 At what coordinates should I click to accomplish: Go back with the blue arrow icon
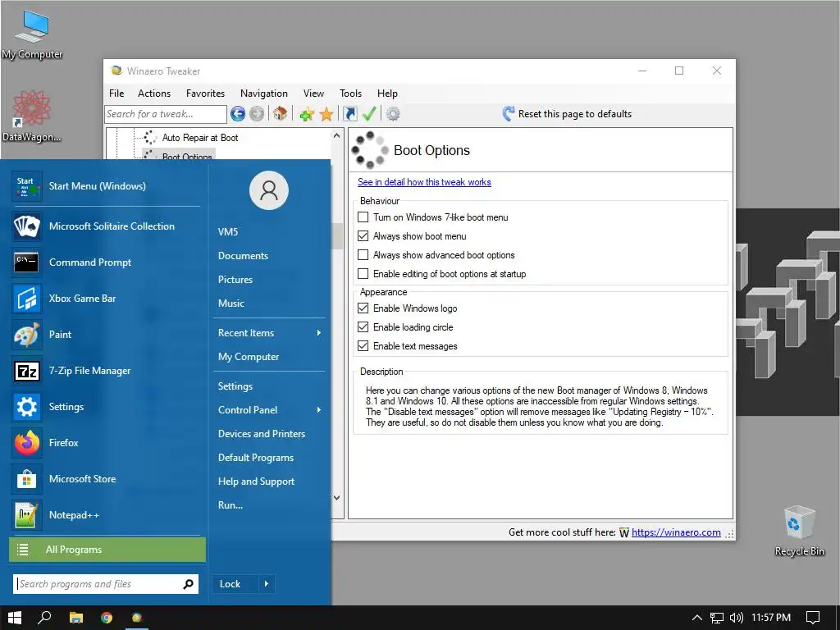(238, 113)
